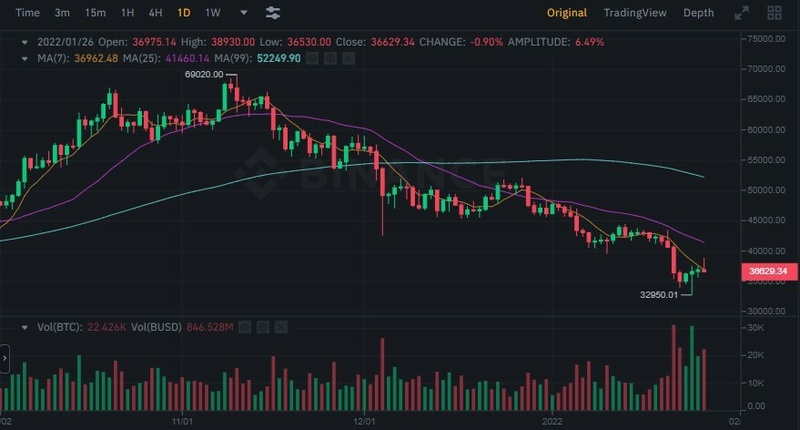Viewport: 800px width, 430px height.
Task: Open the Volume indicator settings gear
Action: point(262,327)
